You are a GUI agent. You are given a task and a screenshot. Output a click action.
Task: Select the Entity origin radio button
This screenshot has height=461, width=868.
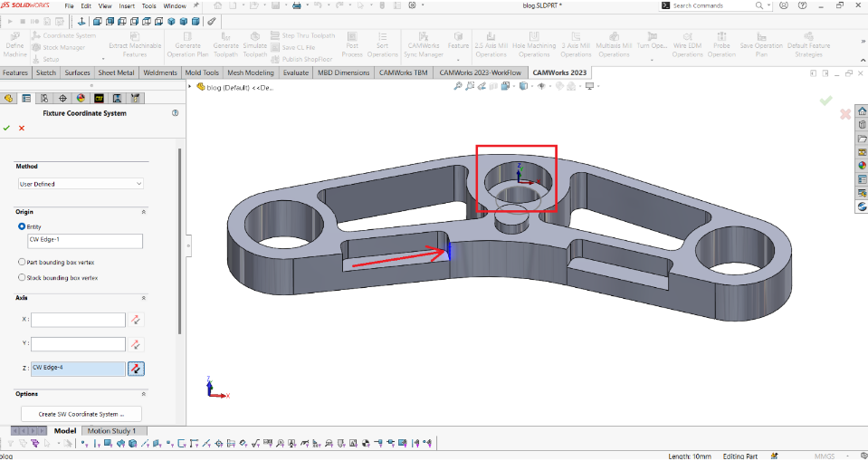(23, 226)
